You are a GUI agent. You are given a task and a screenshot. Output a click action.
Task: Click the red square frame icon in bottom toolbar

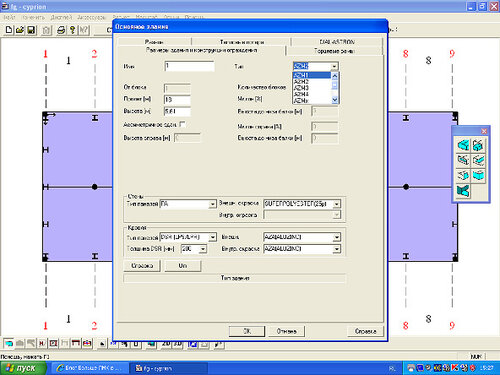pos(53,343)
